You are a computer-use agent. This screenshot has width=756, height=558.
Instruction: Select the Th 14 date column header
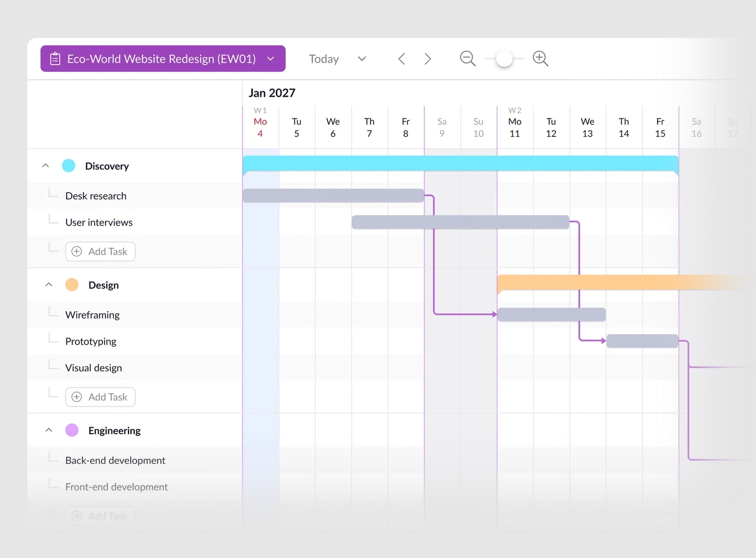coord(624,127)
